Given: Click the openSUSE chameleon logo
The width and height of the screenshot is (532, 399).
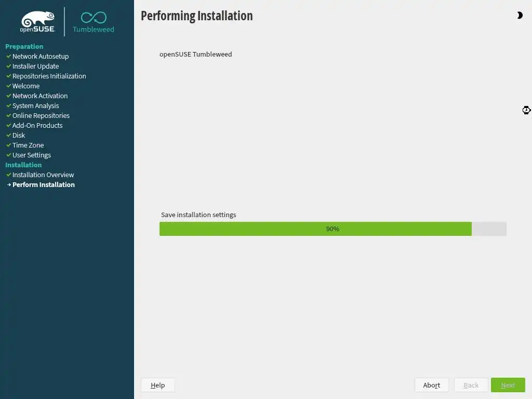Looking at the screenshot, I should coord(37,22).
